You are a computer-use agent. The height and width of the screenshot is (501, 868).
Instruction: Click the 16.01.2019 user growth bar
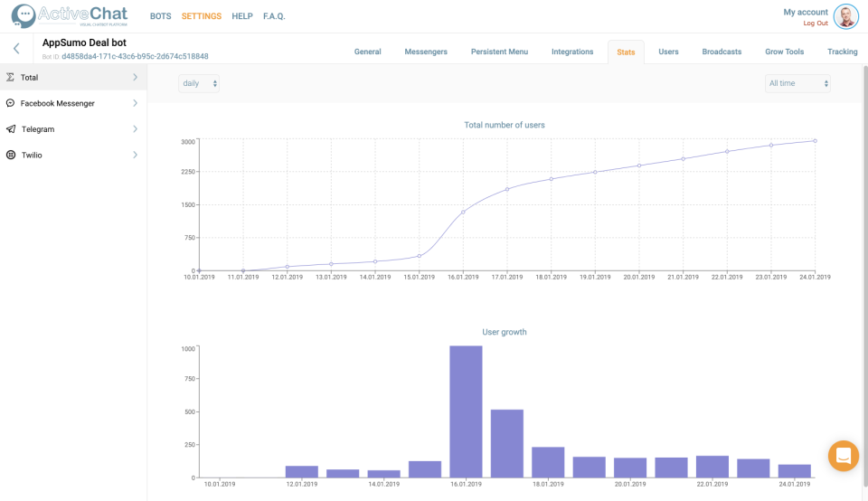point(466,411)
